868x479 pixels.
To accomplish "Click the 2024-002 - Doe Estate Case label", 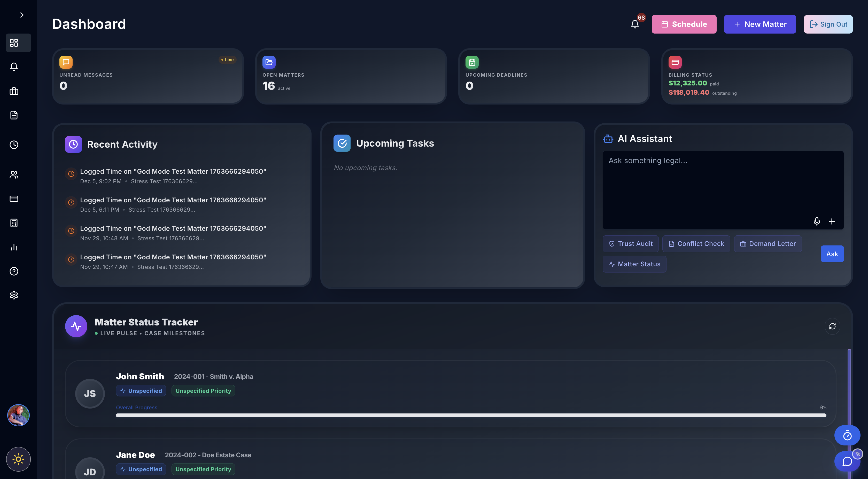I will coord(208,455).
